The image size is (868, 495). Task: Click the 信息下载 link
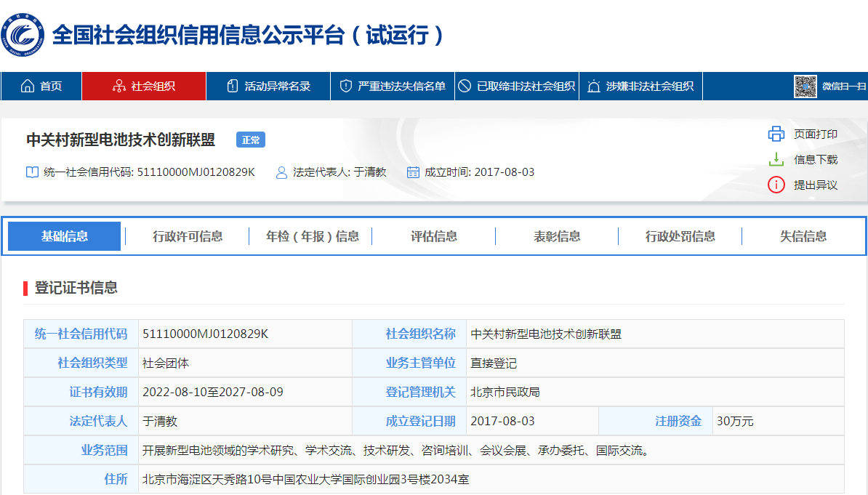tap(816, 160)
